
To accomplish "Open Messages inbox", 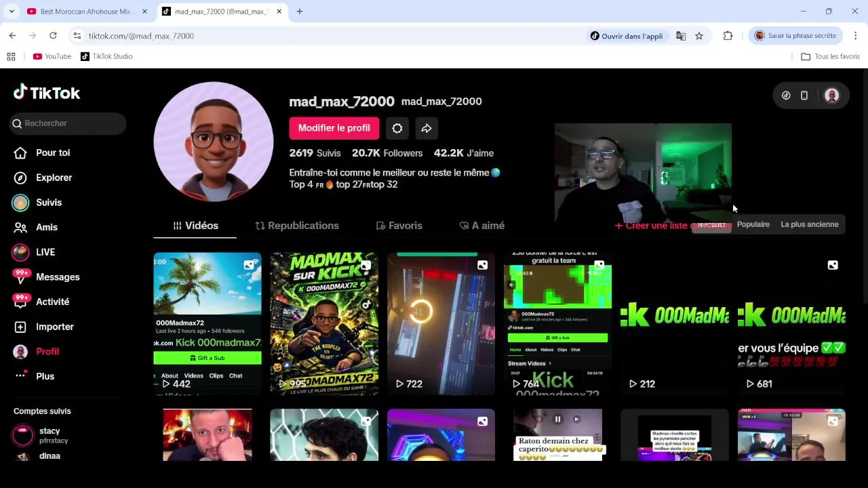I will coord(47,277).
